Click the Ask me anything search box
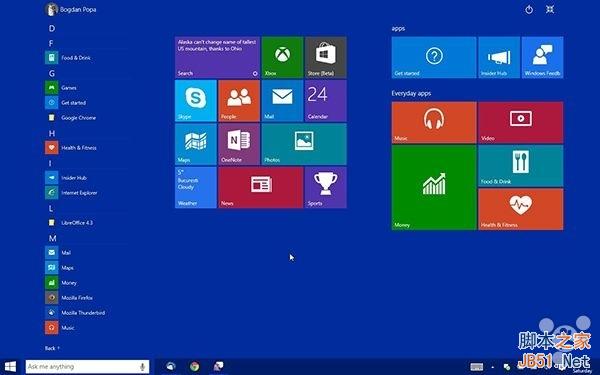This screenshot has height=375, width=600. pos(87,367)
